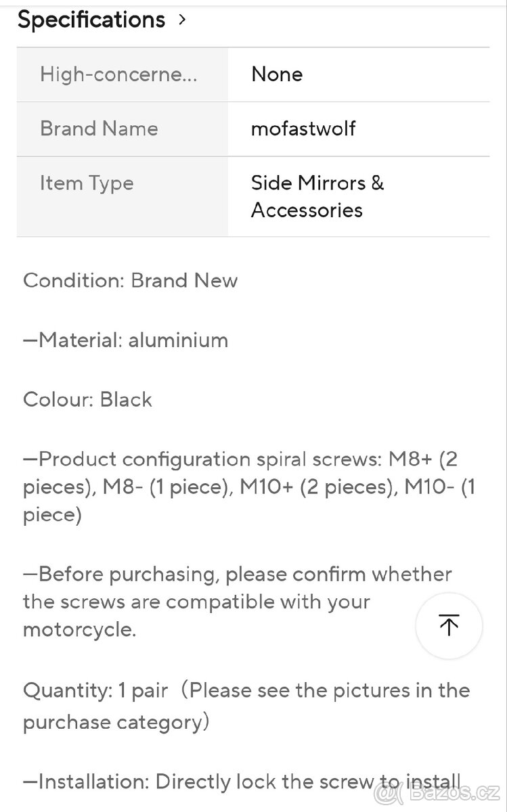Click the Colour: Black line

click(x=87, y=399)
